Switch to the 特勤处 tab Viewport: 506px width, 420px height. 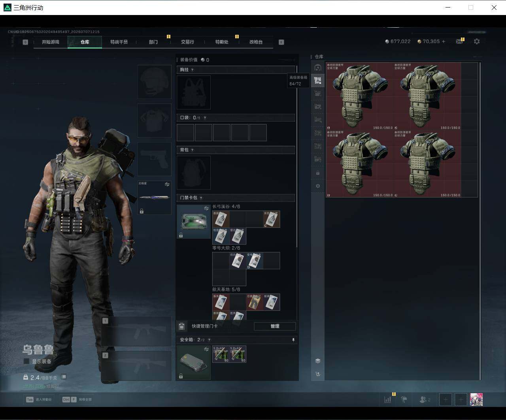(222, 42)
